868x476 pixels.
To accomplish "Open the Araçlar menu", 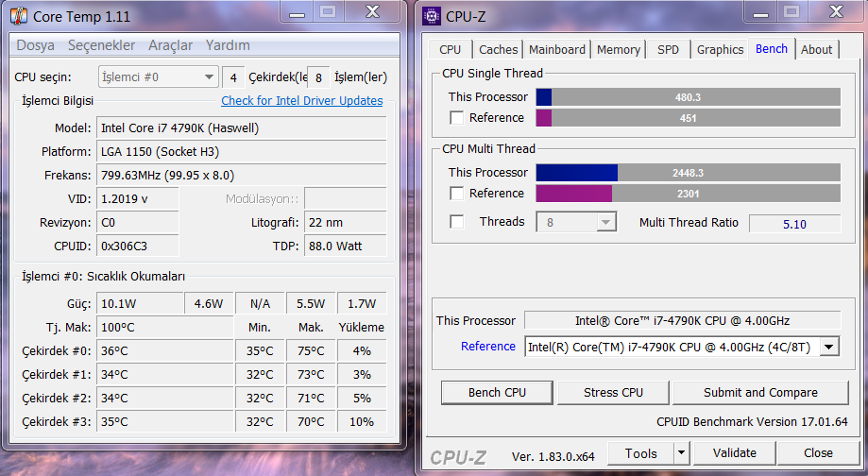I will 171,45.
